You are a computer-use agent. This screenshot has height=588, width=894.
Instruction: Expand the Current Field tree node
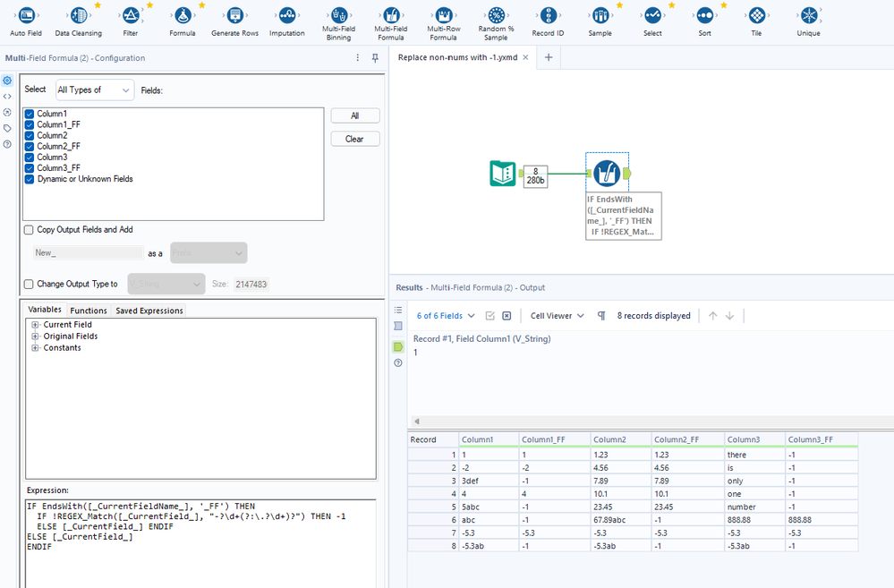tap(35, 325)
